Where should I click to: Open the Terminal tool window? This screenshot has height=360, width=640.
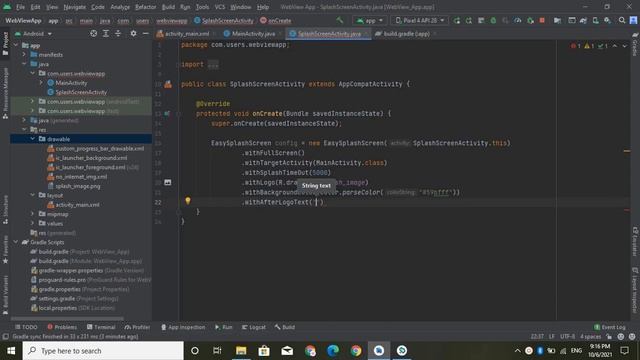tap(101, 327)
